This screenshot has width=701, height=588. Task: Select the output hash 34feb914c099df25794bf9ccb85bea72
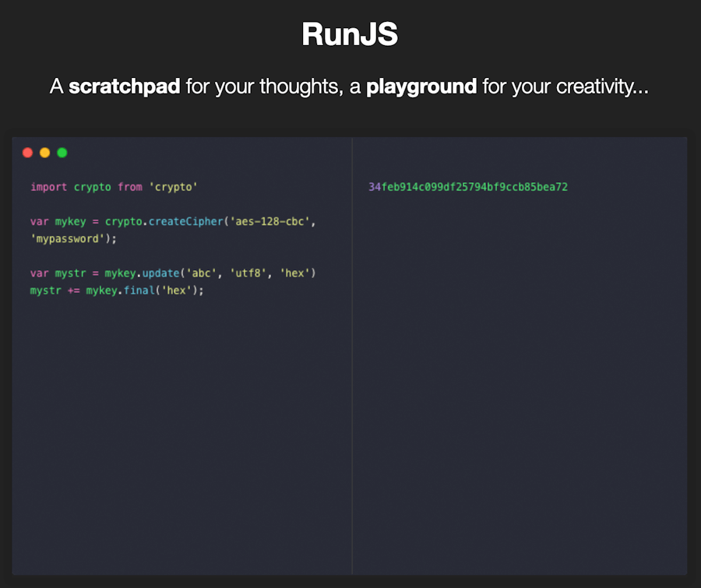(x=468, y=187)
